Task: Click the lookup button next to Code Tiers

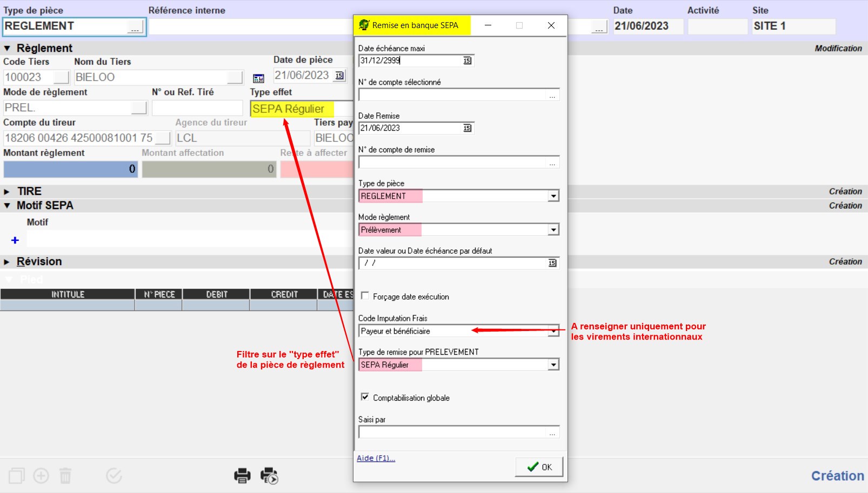Action: click(62, 77)
